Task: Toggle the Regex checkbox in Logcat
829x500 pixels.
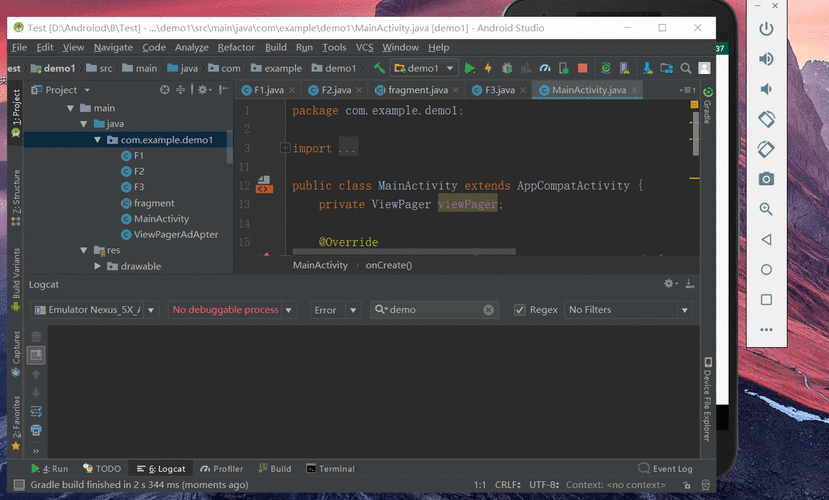Action: (520, 310)
